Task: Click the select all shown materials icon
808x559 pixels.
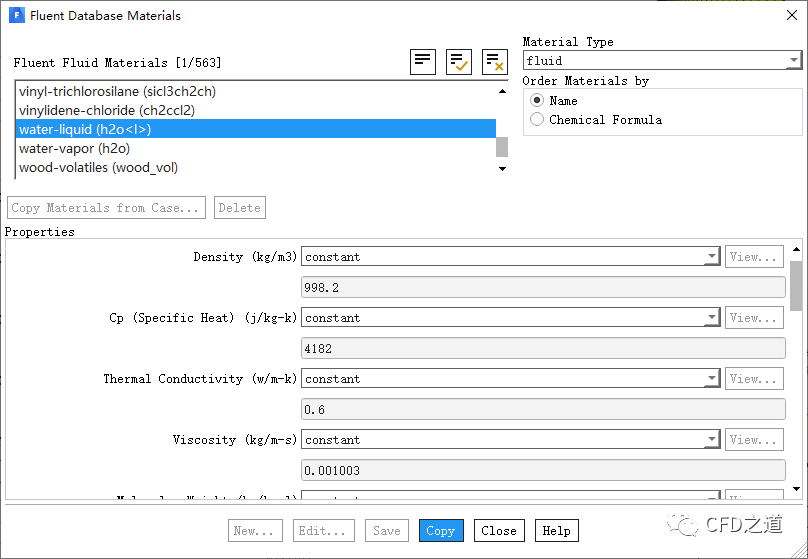Action: click(459, 61)
